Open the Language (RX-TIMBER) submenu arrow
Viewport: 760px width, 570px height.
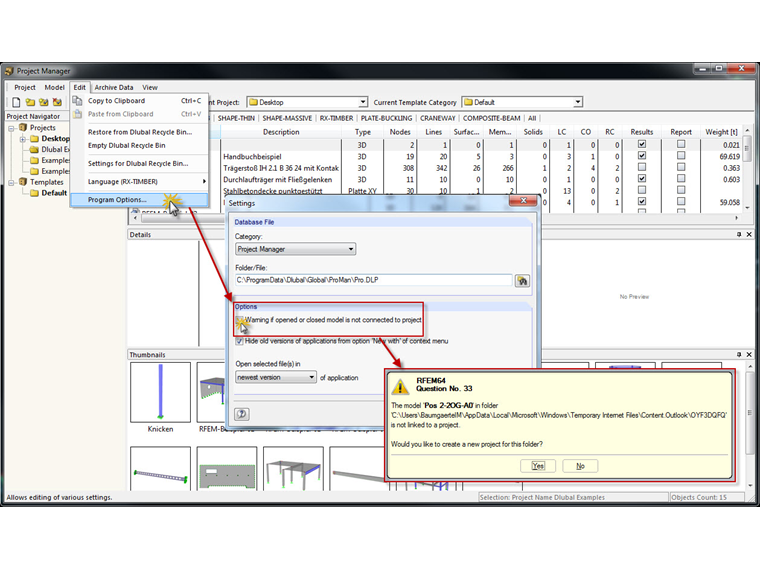coord(204,182)
